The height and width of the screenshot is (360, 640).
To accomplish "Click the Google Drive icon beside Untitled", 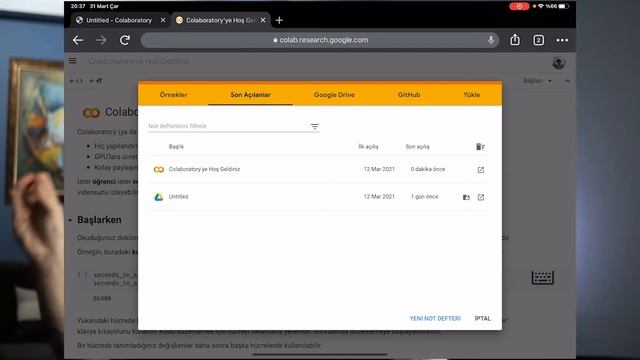I will 159,197.
